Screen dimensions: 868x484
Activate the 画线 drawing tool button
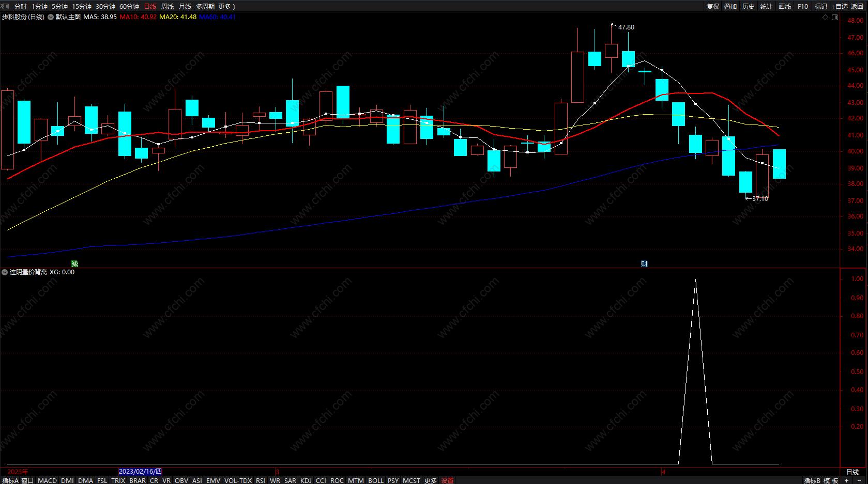(785, 7)
